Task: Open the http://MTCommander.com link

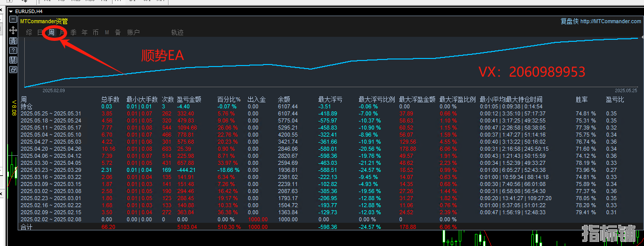Action: (611, 21)
